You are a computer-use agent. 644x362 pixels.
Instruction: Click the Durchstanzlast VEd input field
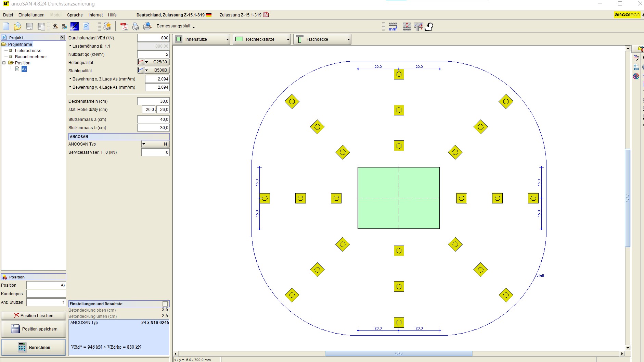point(153,38)
